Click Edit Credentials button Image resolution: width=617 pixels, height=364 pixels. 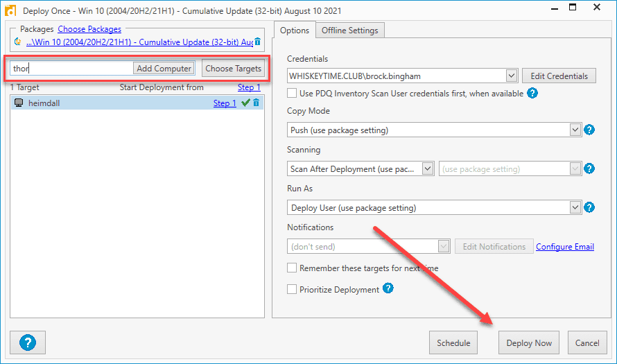click(559, 76)
